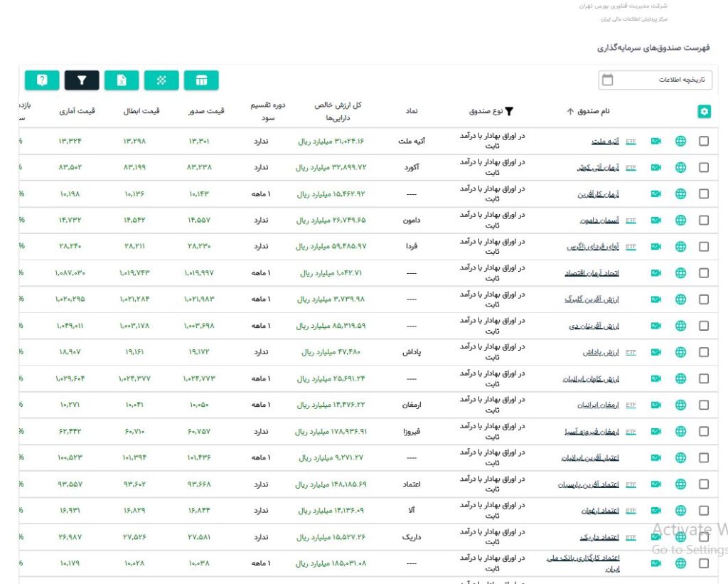
Task: Sort by کل ارزش خالص دارایی‌ها header
Action: 338,112
